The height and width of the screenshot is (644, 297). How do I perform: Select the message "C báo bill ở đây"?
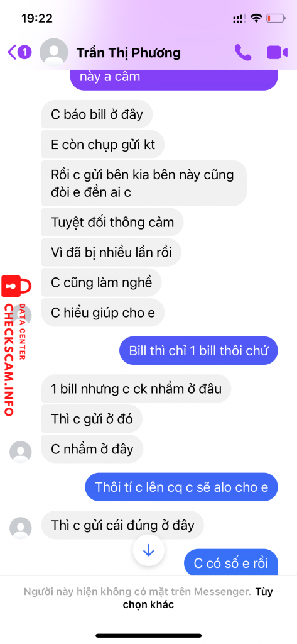[97, 114]
